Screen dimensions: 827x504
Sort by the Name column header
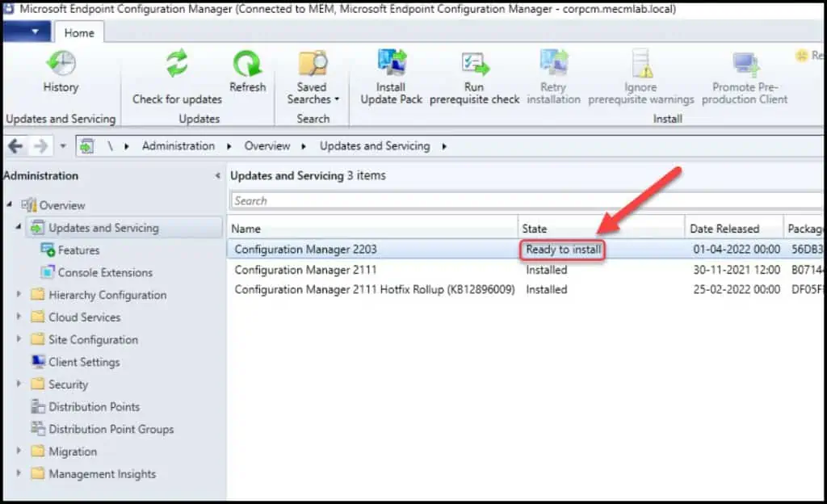point(372,229)
